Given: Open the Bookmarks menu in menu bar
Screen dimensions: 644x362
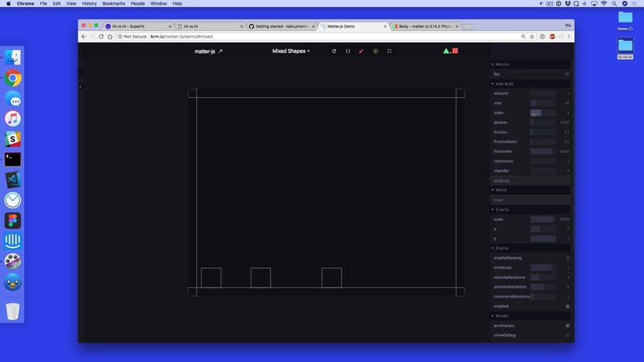Looking at the screenshot, I should coord(114,4).
